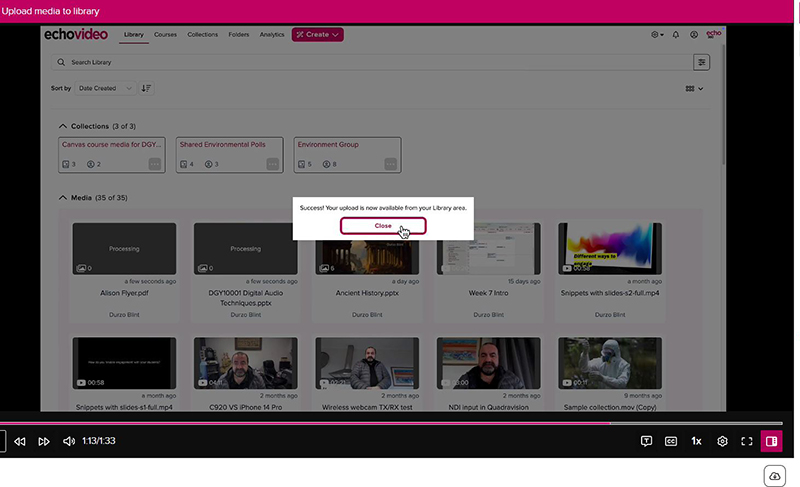Click the cloud download icon
800x487 pixels.
tap(774, 474)
